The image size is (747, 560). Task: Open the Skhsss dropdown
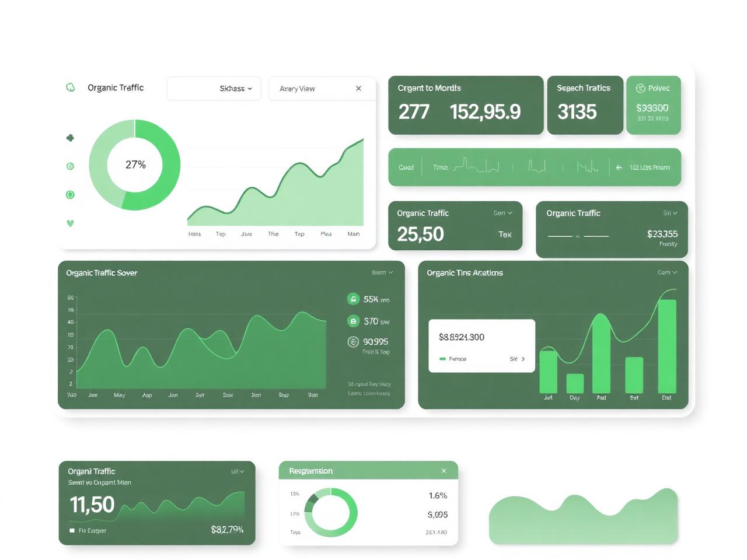click(x=214, y=89)
